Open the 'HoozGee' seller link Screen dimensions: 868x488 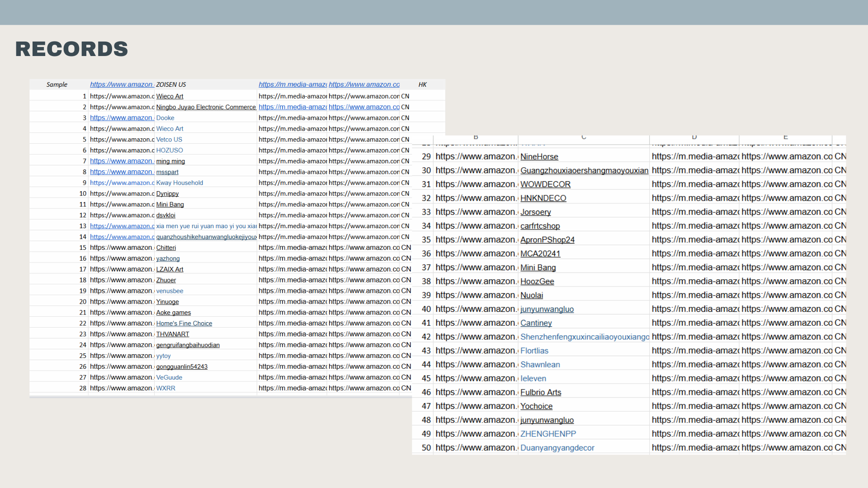537,282
